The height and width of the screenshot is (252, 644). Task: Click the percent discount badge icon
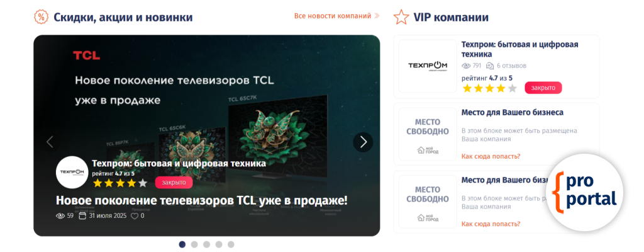41,17
